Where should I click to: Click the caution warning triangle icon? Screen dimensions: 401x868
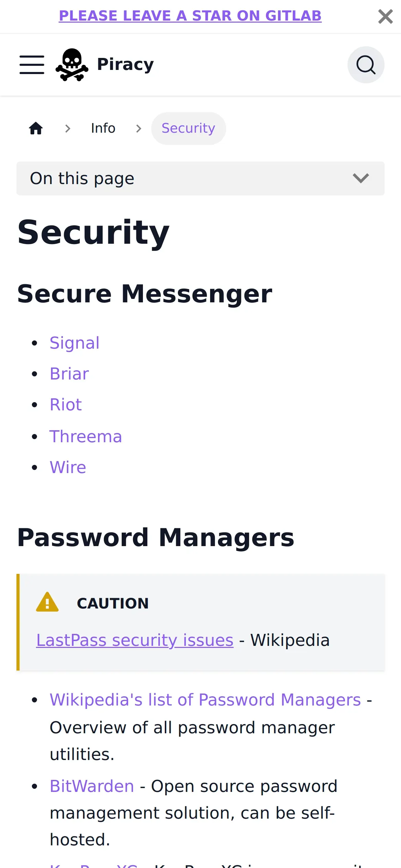(47, 603)
